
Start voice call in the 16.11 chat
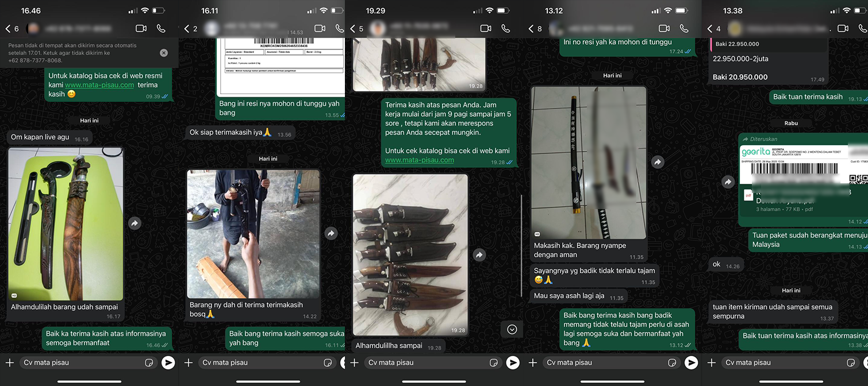[x=340, y=28]
